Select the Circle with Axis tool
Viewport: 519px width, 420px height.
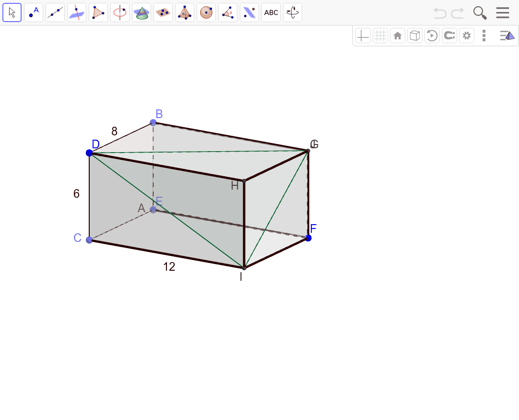click(x=120, y=12)
